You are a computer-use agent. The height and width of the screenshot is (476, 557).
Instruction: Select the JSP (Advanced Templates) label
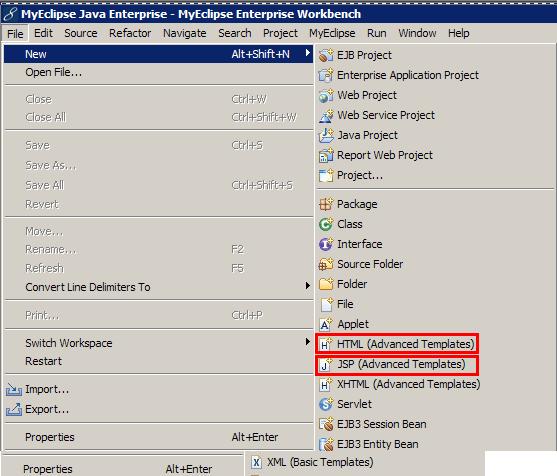coord(401,364)
